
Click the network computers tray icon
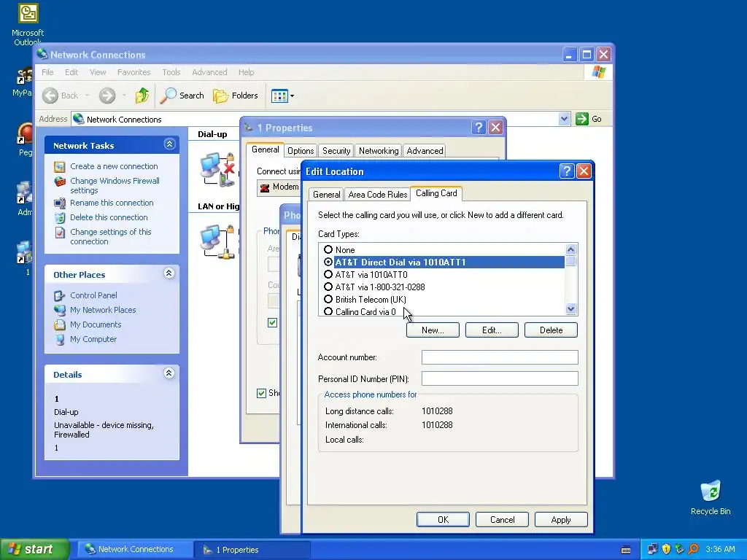tap(651, 549)
